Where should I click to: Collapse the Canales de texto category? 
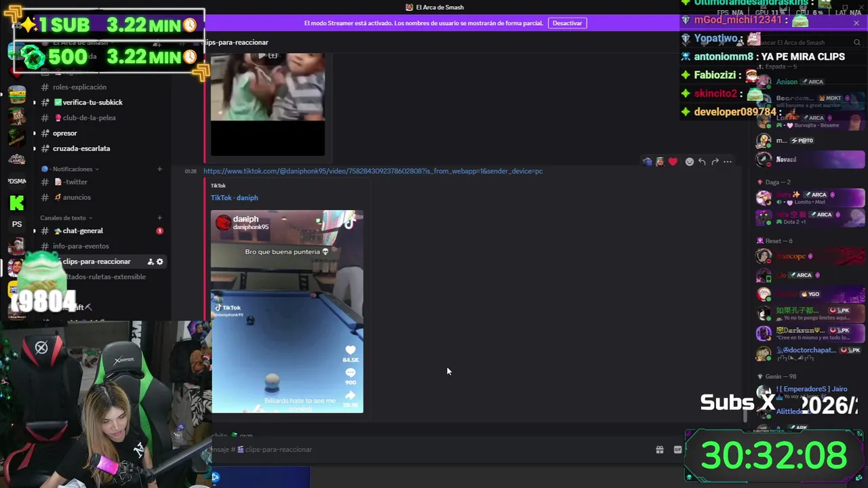pos(66,218)
